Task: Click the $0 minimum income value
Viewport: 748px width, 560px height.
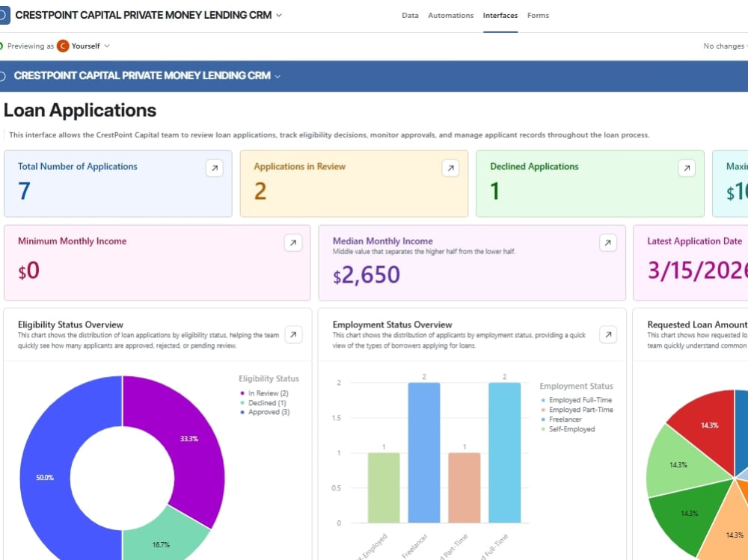Action: pos(28,271)
